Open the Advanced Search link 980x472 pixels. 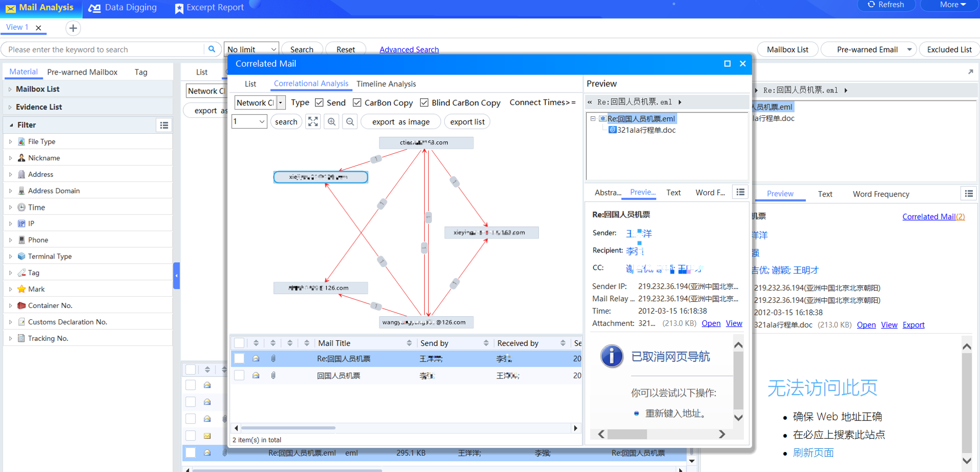click(x=409, y=49)
